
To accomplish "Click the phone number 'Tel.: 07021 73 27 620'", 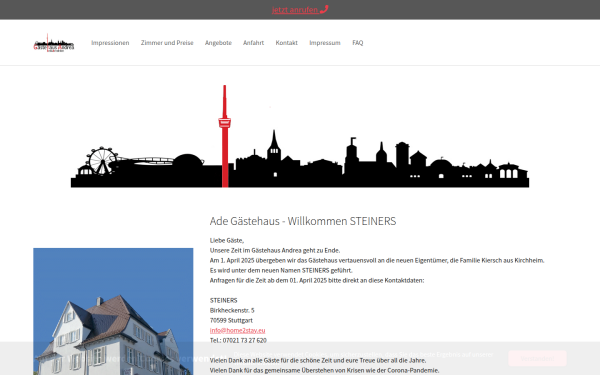I will coord(238,340).
